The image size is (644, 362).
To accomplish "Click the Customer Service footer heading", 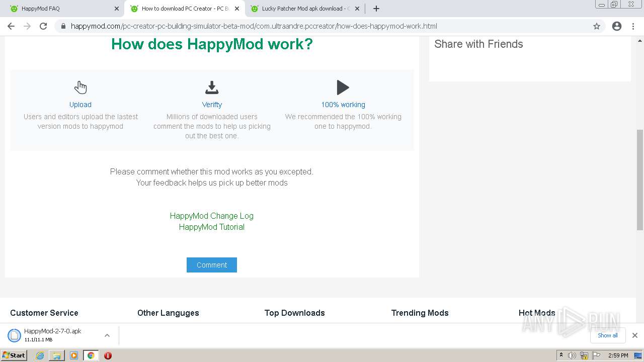I will tap(44, 313).
